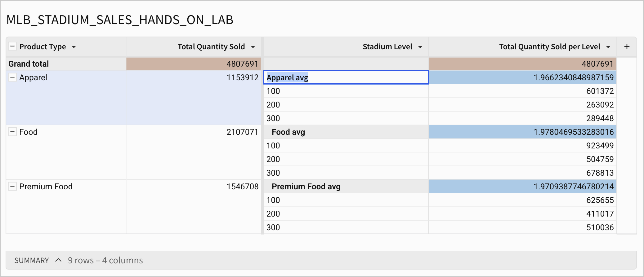The image size is (644, 277).
Task: Click the Grand total row label
Action: click(x=29, y=64)
